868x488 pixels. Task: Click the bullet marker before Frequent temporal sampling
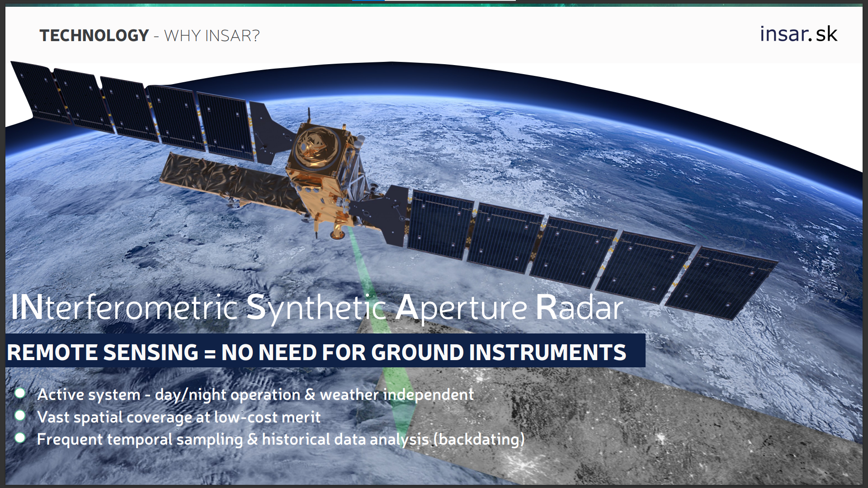(20, 437)
